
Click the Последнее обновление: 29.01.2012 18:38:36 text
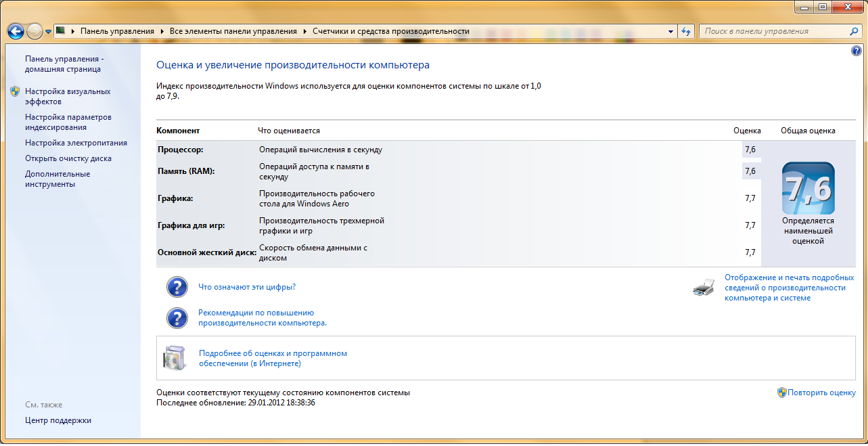point(235,403)
